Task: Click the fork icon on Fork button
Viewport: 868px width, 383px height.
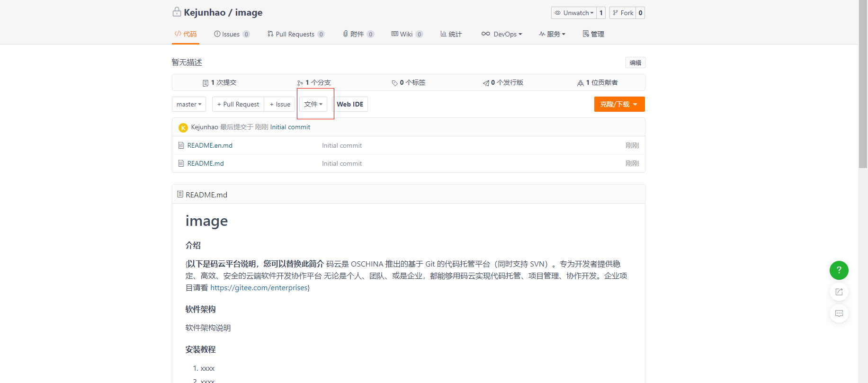Action: [616, 13]
